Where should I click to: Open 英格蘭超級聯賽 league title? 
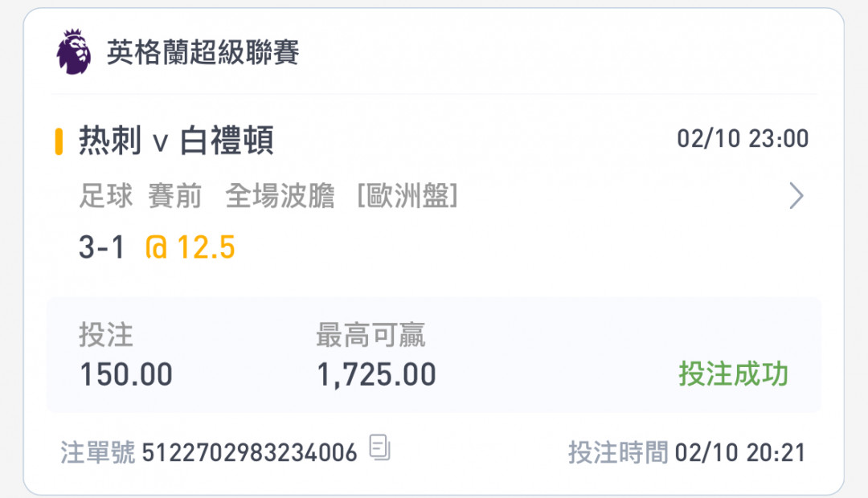click(203, 52)
